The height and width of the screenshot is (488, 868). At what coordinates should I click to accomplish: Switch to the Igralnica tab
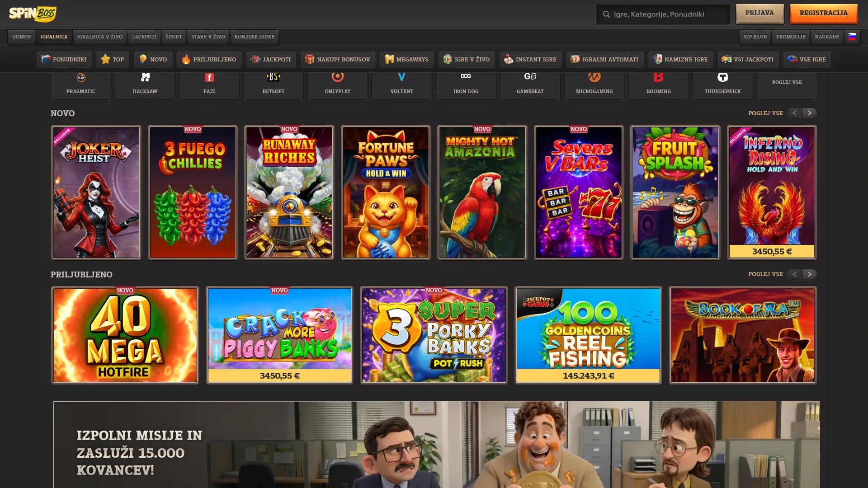(54, 37)
